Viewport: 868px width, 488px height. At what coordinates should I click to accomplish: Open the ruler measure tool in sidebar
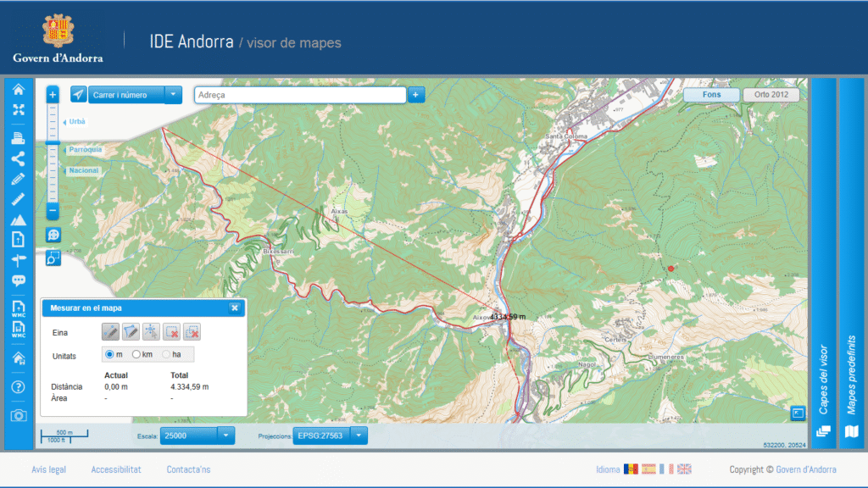pos(18,199)
